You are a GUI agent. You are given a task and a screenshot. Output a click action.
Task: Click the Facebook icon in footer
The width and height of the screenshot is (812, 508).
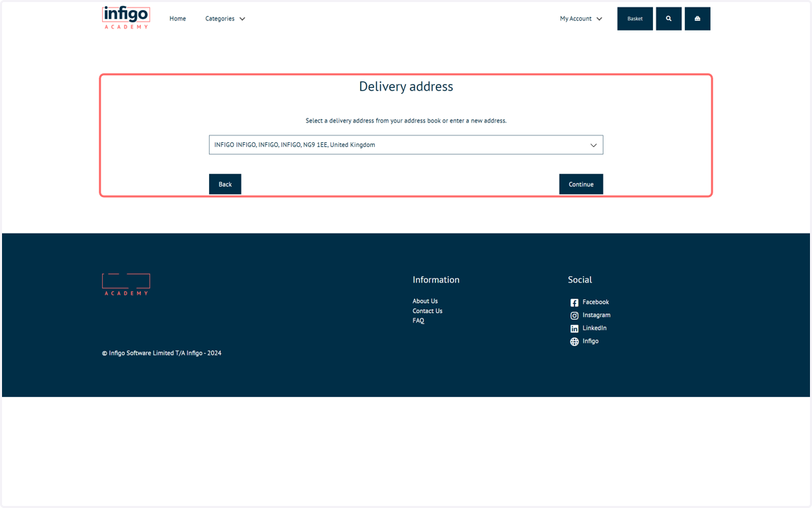[x=574, y=303]
